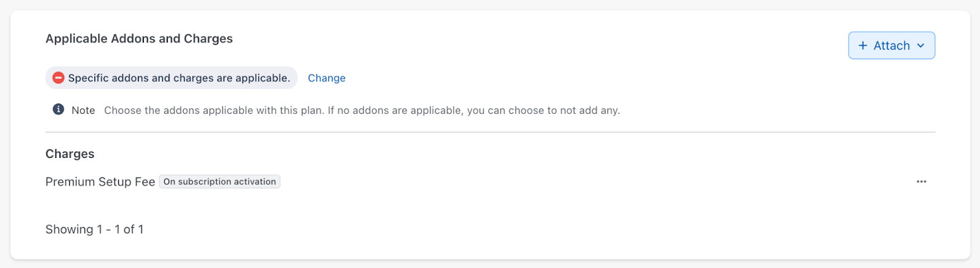This screenshot has width=980, height=268.
Task: Select 'Specific addons and charges are applicable' text
Action: (179, 78)
